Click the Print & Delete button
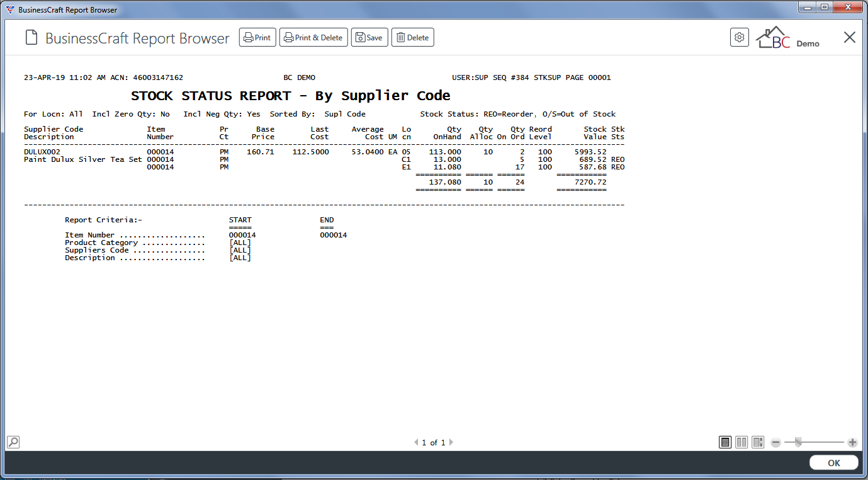This screenshot has height=480, width=868. click(x=313, y=38)
